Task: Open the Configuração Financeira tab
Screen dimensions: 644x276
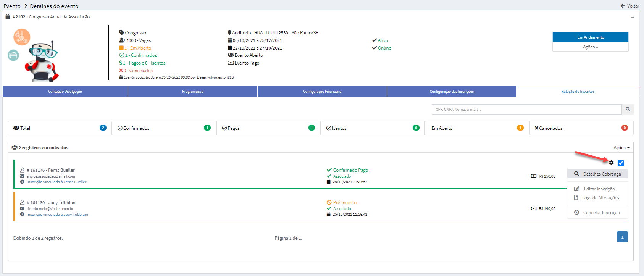Action: point(322,92)
